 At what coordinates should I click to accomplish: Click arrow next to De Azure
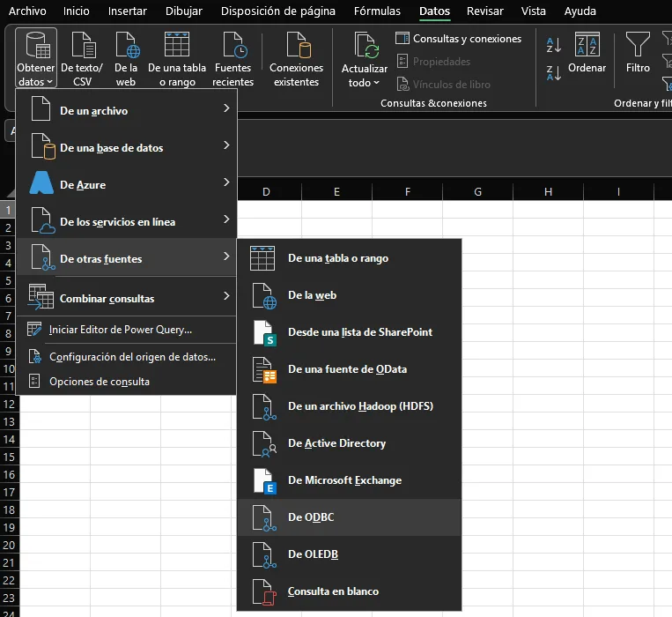(x=226, y=182)
